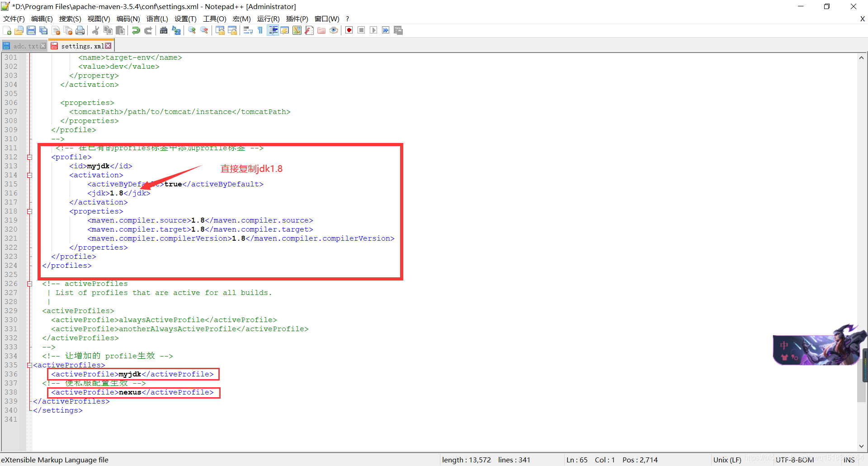The image size is (868, 466).
Task: Collapse the profile fold at line 312
Action: [x=30, y=157]
